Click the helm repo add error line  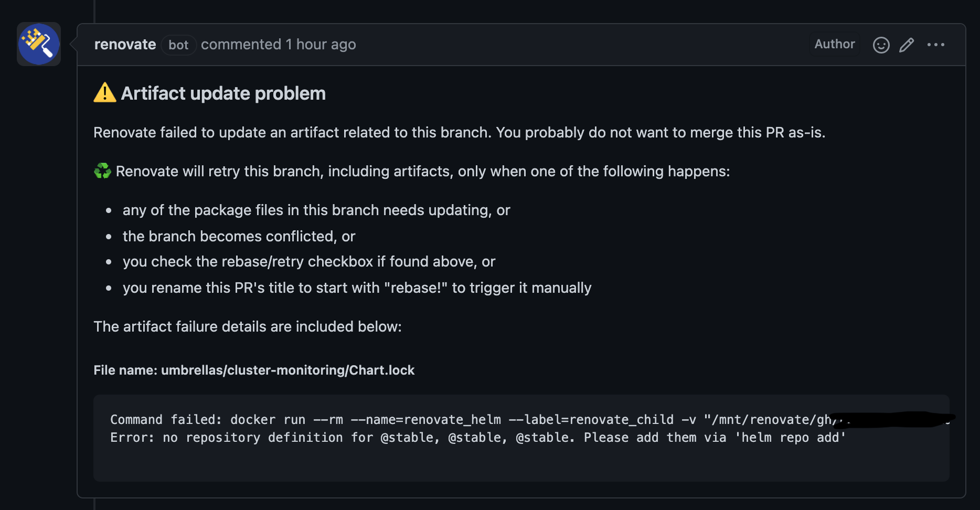[x=478, y=438]
